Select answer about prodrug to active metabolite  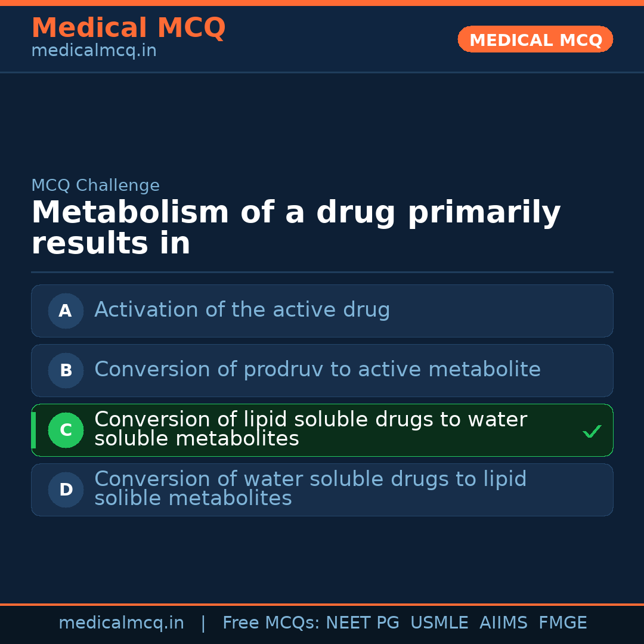coord(317,370)
